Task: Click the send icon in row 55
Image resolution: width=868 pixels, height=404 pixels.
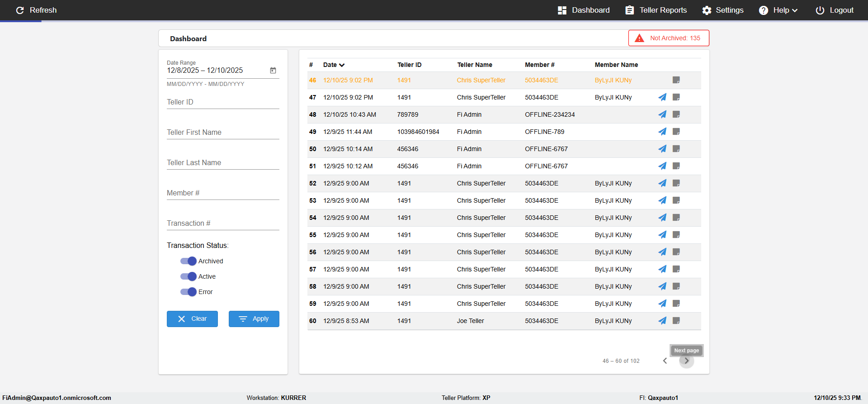Action: (x=662, y=235)
